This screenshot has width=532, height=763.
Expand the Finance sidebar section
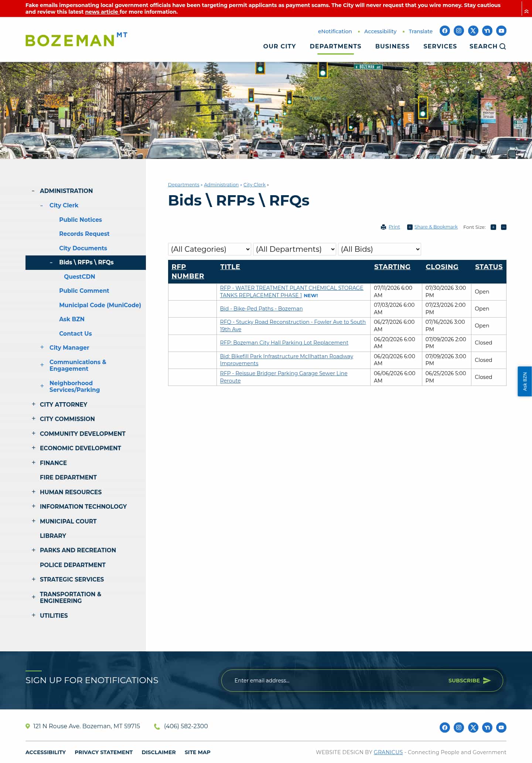[x=34, y=462]
